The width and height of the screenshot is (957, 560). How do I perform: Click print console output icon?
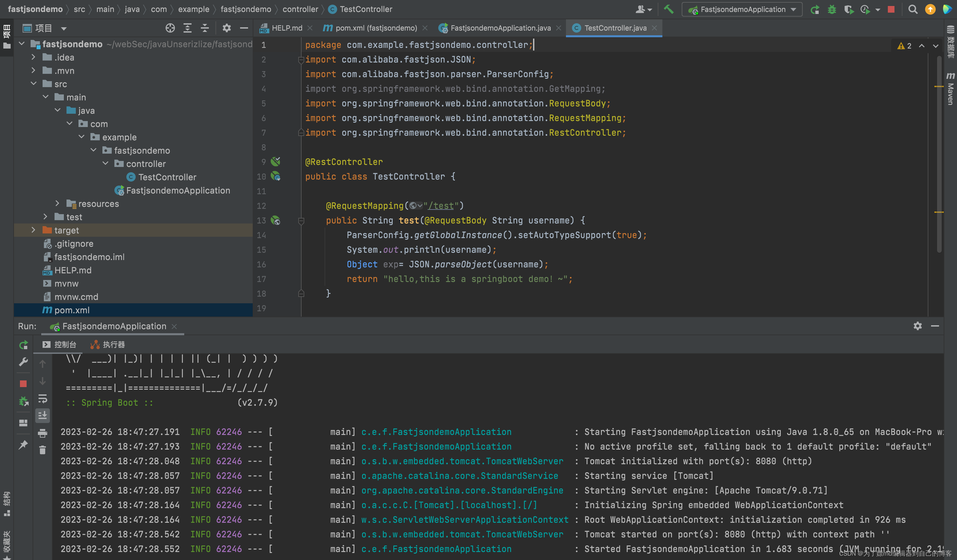[43, 433]
